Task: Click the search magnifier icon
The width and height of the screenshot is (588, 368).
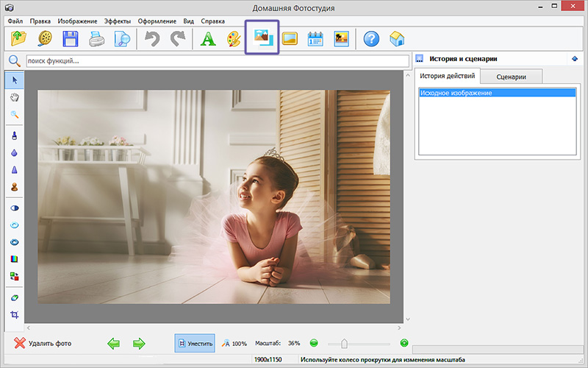Action: (x=14, y=60)
